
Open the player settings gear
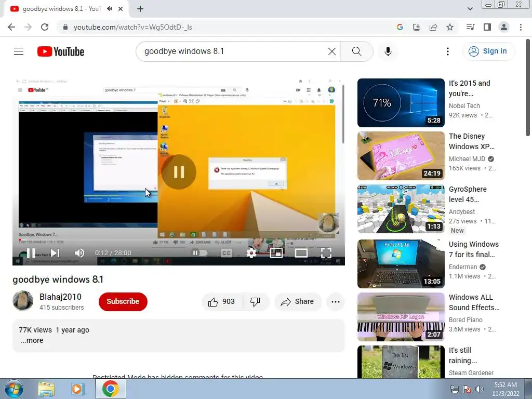click(x=251, y=253)
